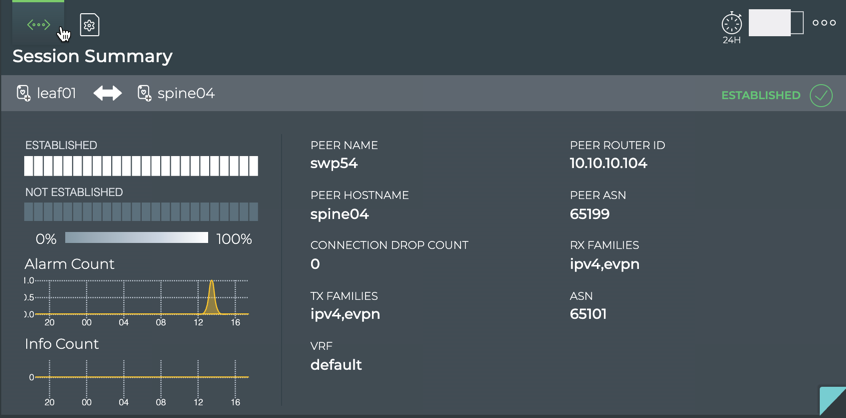The image size is (846, 418).
Task: Open the 24H time period clock
Action: coord(732,24)
